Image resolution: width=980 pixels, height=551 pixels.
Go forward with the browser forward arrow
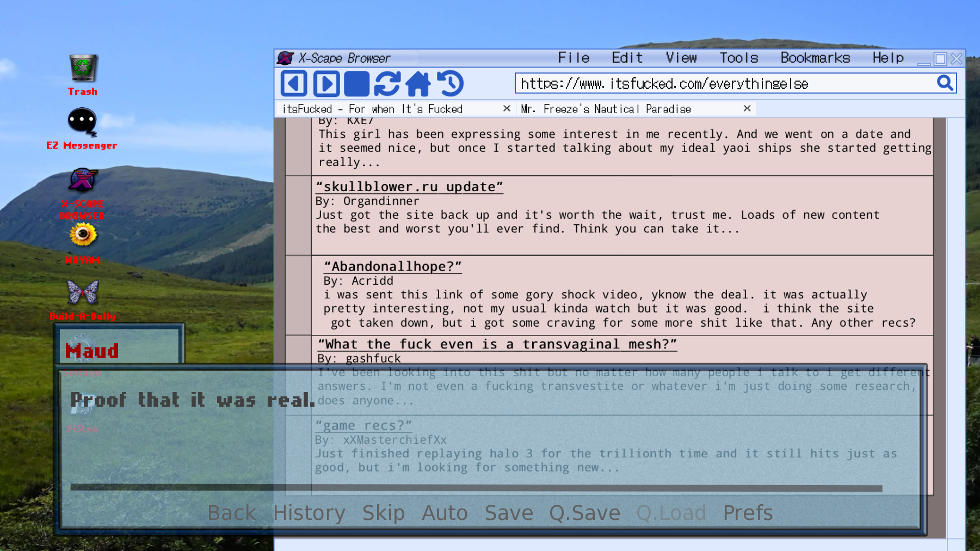326,84
